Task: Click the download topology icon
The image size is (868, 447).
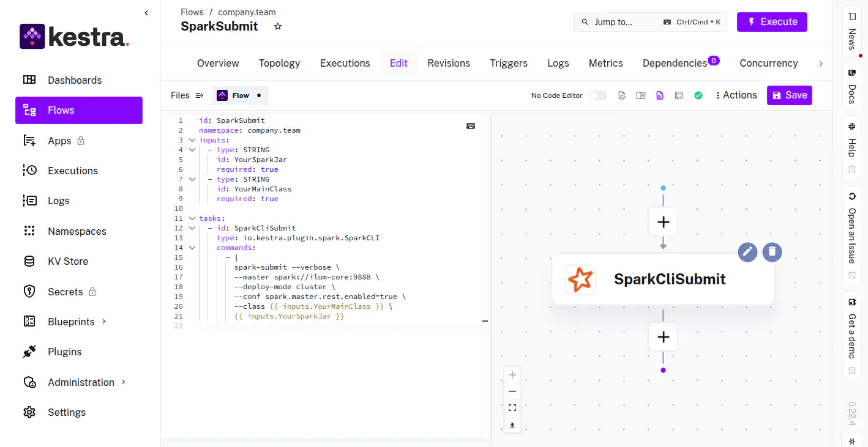Action: pyautogui.click(x=512, y=424)
